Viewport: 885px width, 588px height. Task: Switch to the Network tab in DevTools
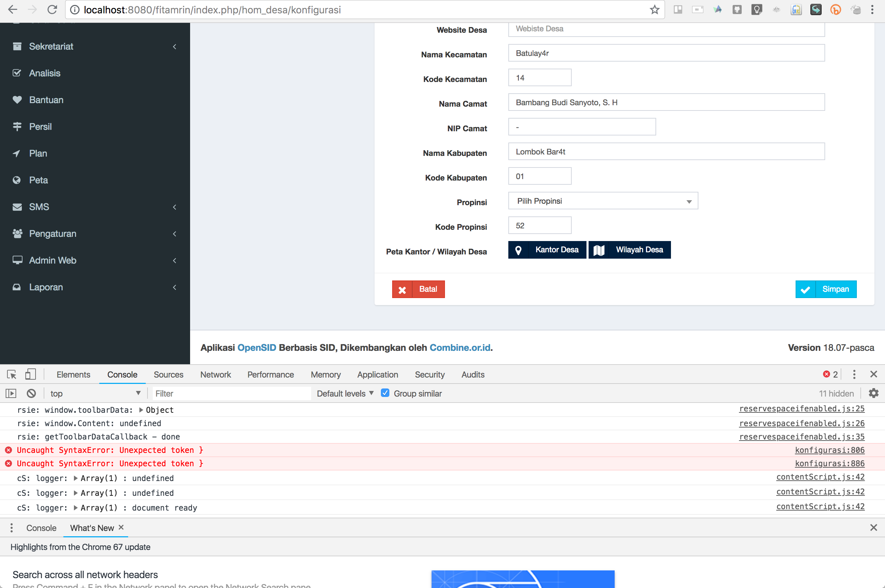(215, 374)
